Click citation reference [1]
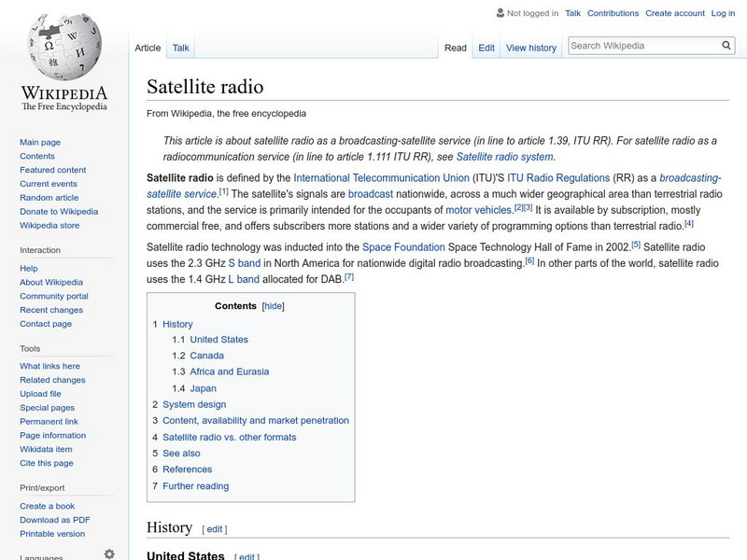The width and height of the screenshot is (747, 560). pyautogui.click(x=223, y=191)
